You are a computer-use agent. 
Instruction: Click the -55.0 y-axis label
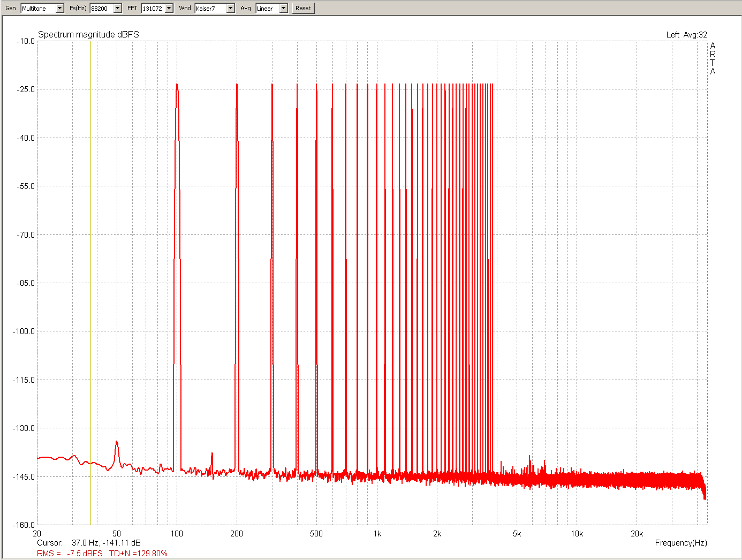[26, 186]
